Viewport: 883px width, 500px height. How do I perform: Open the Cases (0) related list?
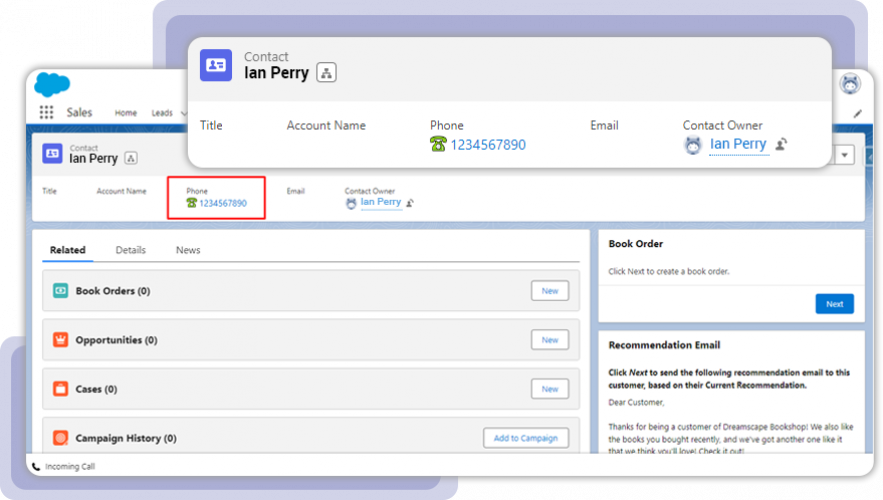96,389
